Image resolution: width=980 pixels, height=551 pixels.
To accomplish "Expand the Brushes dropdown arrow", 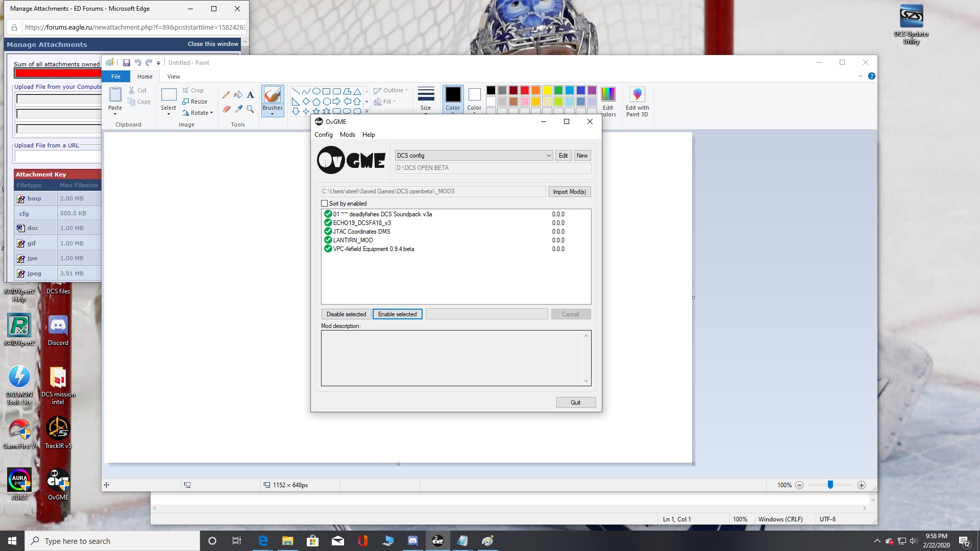I will pyautogui.click(x=273, y=114).
